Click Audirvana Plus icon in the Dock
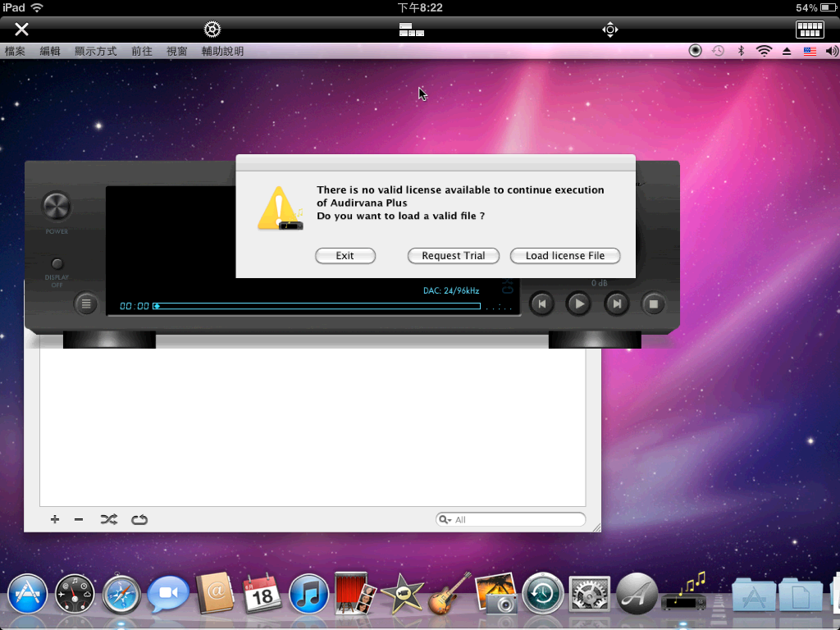Viewport: 840px width, 630px height. click(x=683, y=592)
